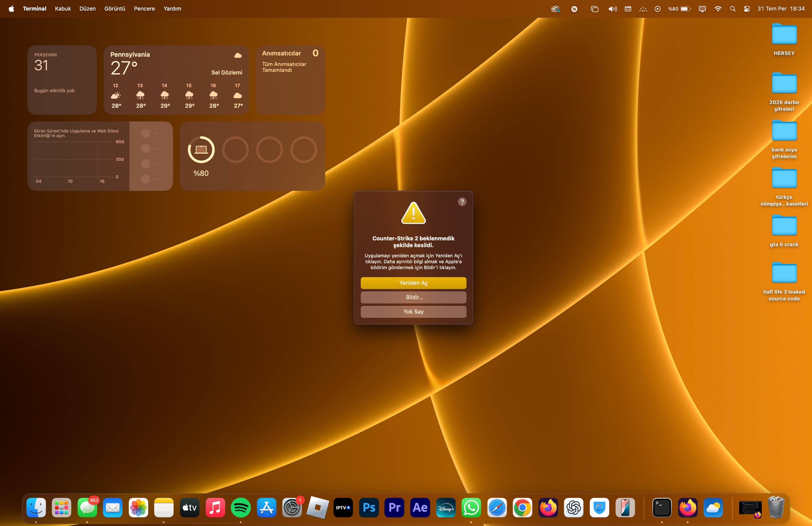
Task: Launch After Effects from the Dock
Action: pos(420,507)
